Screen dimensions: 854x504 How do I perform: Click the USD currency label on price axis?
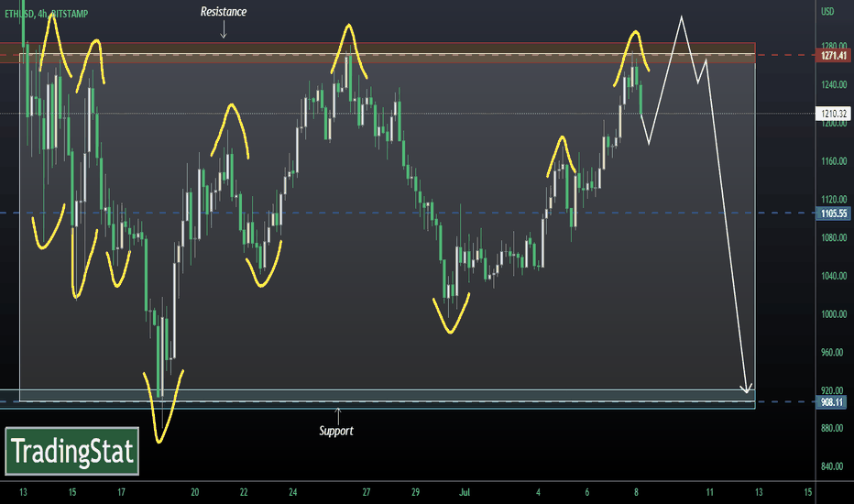click(827, 11)
